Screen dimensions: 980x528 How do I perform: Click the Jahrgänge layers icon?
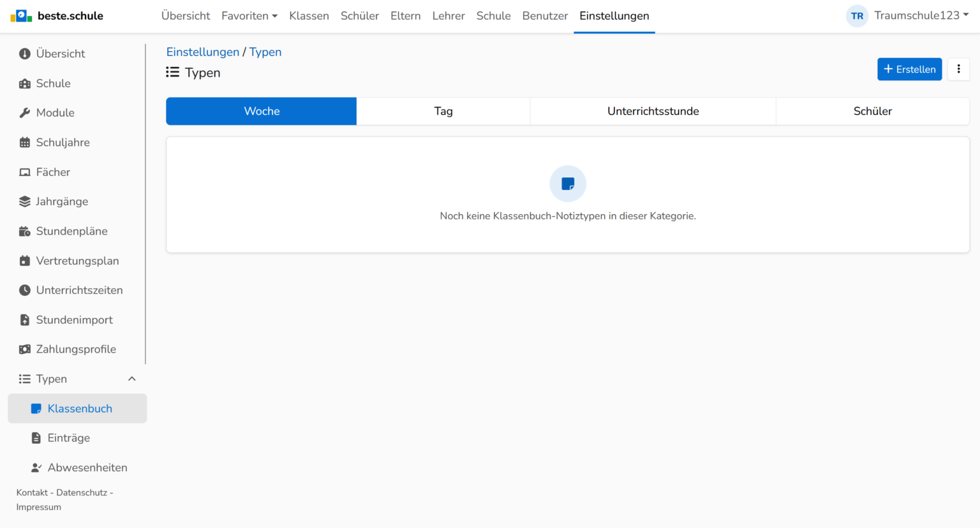coord(25,202)
